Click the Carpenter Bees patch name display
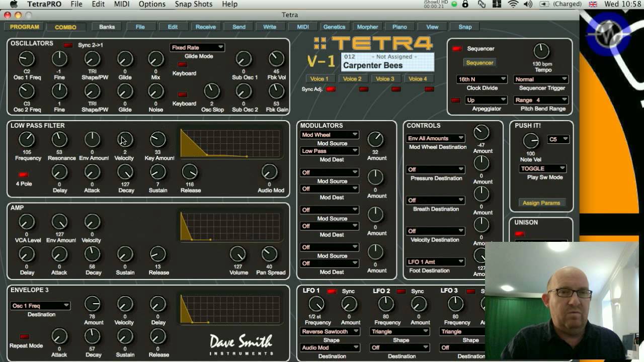The image size is (644, 362). (x=387, y=62)
